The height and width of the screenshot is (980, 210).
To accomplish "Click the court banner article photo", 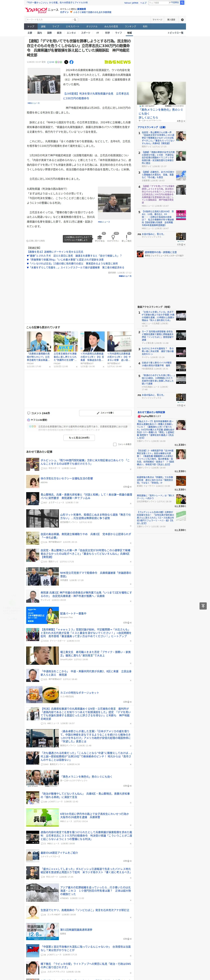I will 44,84.
